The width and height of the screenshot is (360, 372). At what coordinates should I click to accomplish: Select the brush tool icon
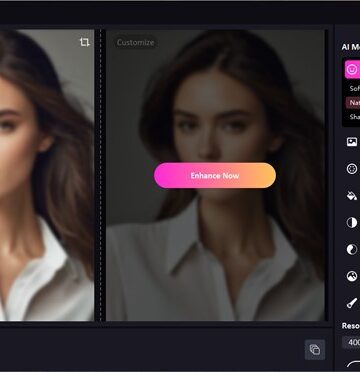click(352, 303)
